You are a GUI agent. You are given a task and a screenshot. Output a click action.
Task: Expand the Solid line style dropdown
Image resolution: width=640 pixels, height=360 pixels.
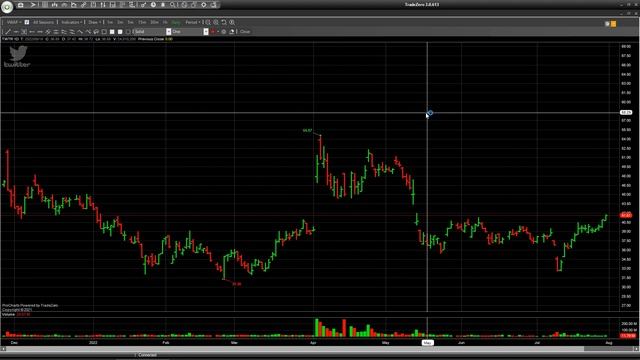168,32
